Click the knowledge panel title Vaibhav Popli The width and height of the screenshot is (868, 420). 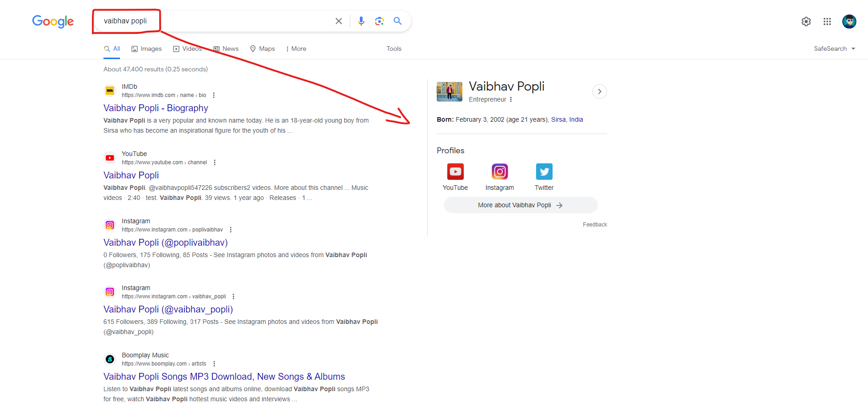pos(506,86)
